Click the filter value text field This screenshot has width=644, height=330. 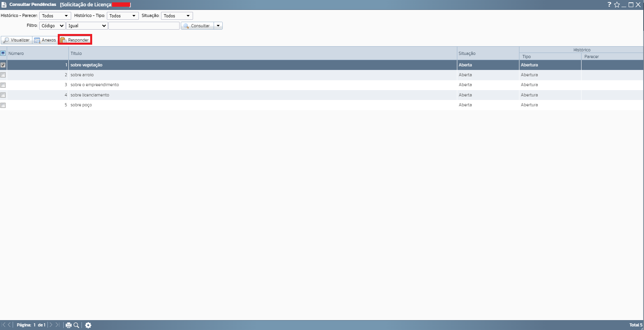coord(144,26)
